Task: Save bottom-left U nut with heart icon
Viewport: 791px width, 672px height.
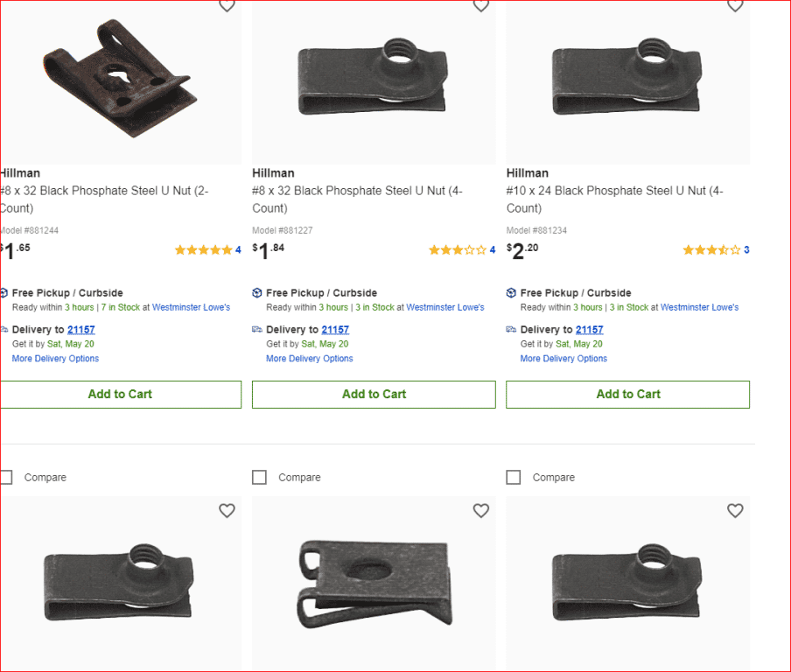Action: (x=227, y=510)
